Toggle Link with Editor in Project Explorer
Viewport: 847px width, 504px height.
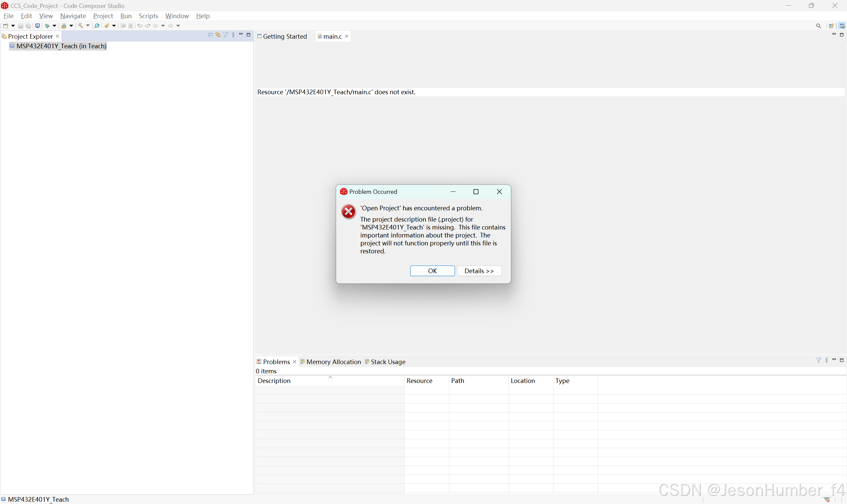pyautogui.click(x=218, y=35)
